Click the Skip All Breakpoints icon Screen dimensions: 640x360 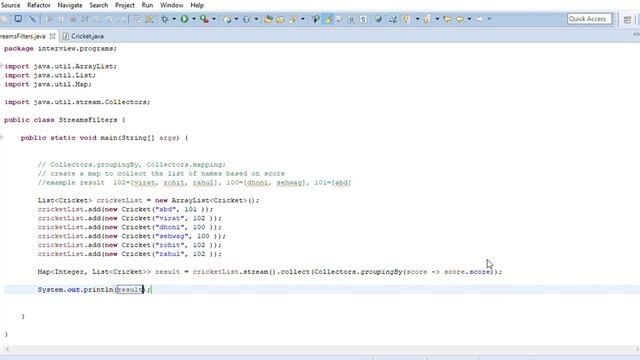pos(33,19)
